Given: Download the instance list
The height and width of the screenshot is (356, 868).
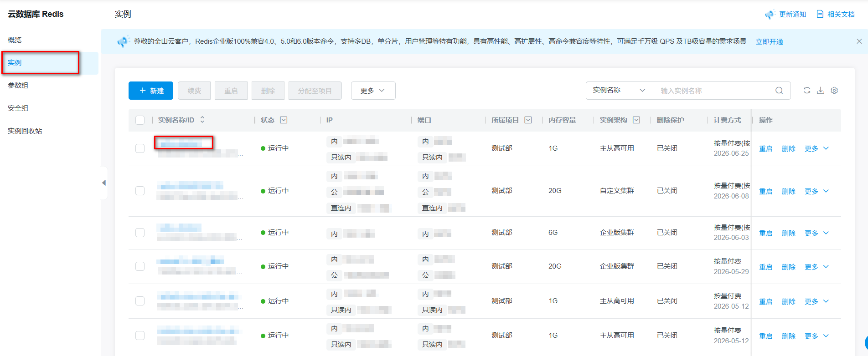Looking at the screenshot, I should point(821,90).
